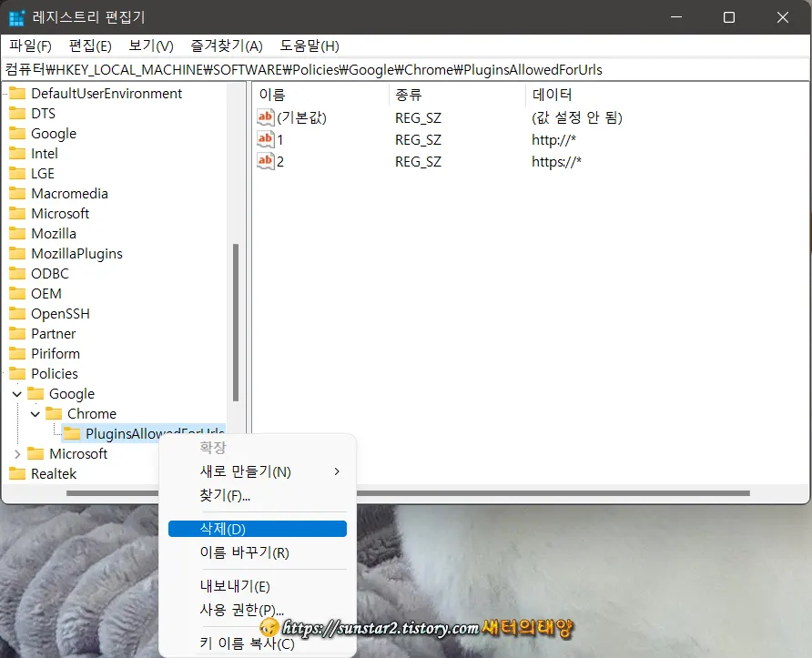Choose 새로 만들기(N) in the context menu
Viewport: 812px width, 658px height.
tap(258, 471)
